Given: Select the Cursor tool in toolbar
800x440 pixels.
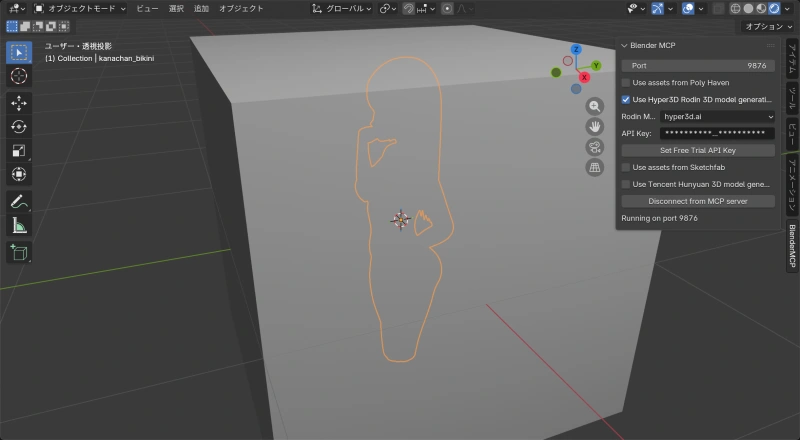Looking at the screenshot, I should (19, 76).
